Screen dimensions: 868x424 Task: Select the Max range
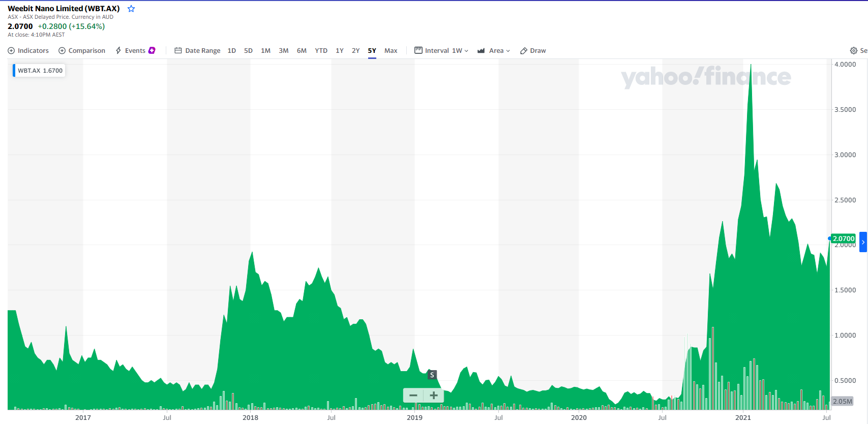[391, 50]
